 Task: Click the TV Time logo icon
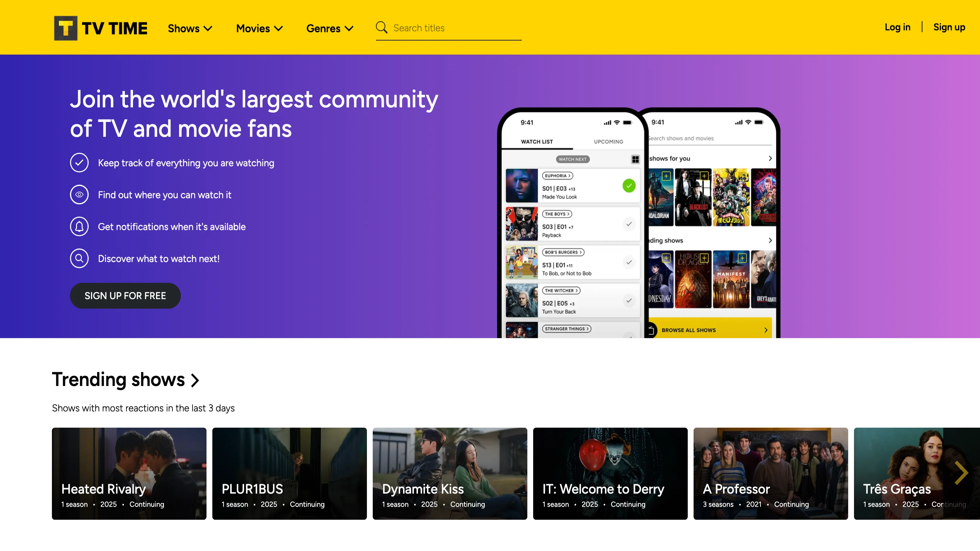pos(65,28)
